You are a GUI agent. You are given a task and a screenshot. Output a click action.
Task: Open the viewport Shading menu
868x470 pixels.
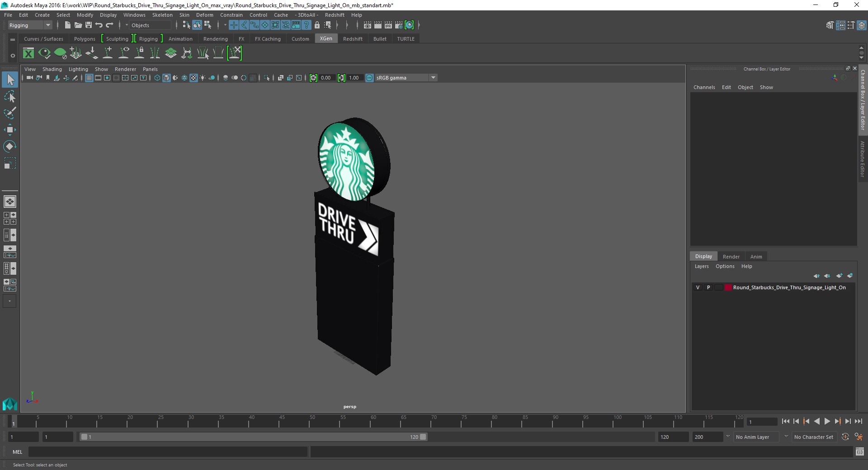pos(52,69)
